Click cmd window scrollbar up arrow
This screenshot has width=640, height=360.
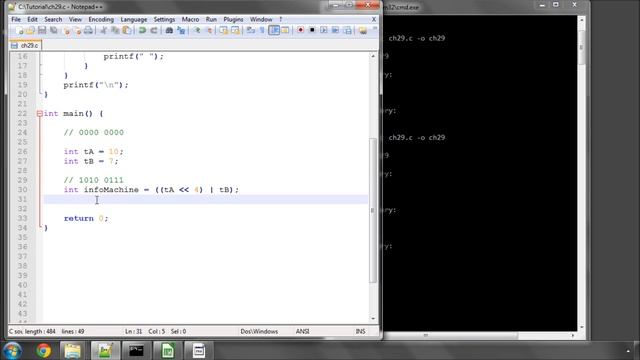click(582, 20)
